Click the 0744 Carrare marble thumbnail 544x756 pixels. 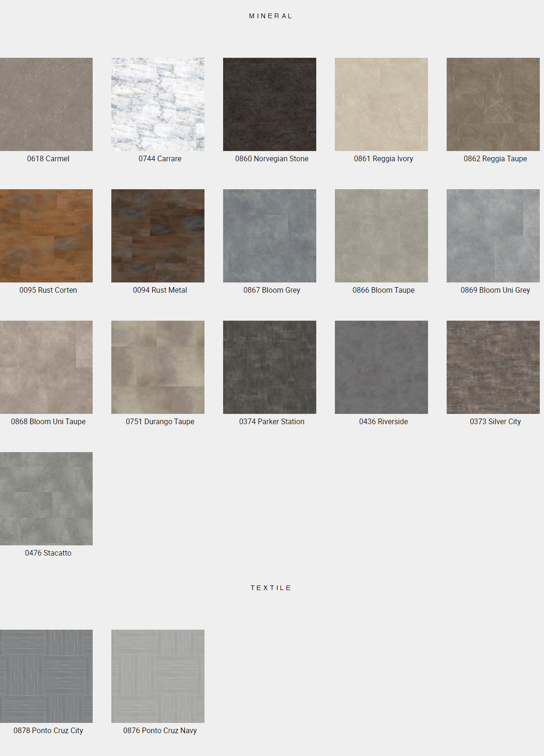158,104
